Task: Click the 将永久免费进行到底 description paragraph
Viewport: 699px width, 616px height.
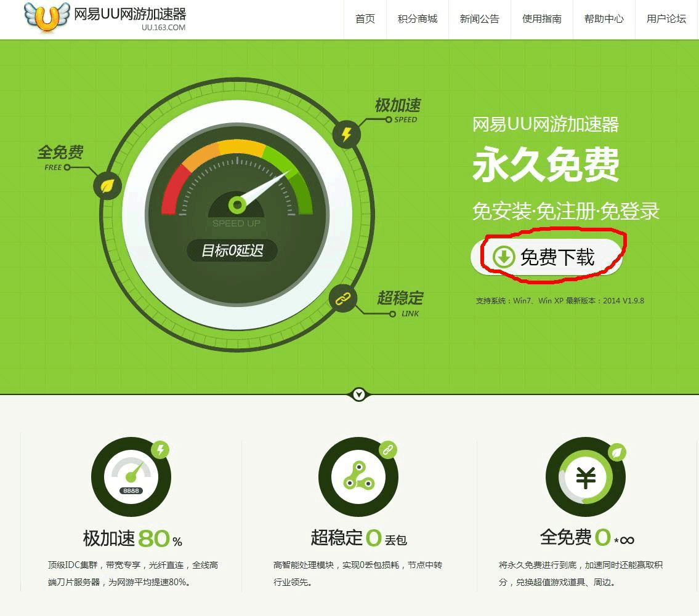Action: (580, 574)
